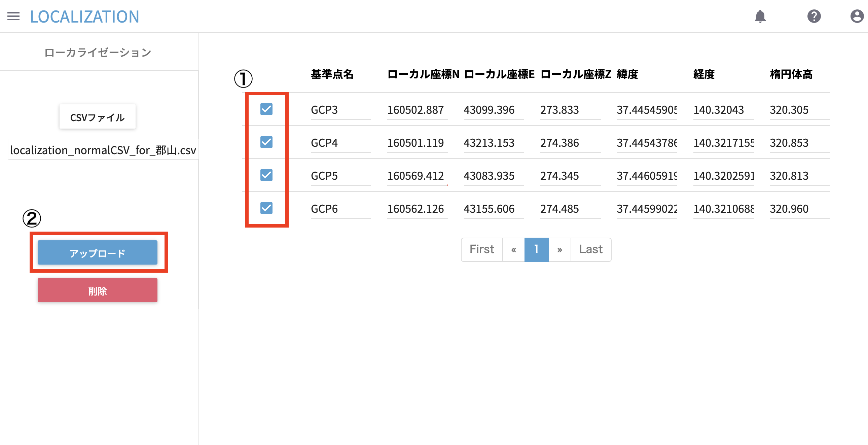Open the help question mark icon

click(x=814, y=16)
